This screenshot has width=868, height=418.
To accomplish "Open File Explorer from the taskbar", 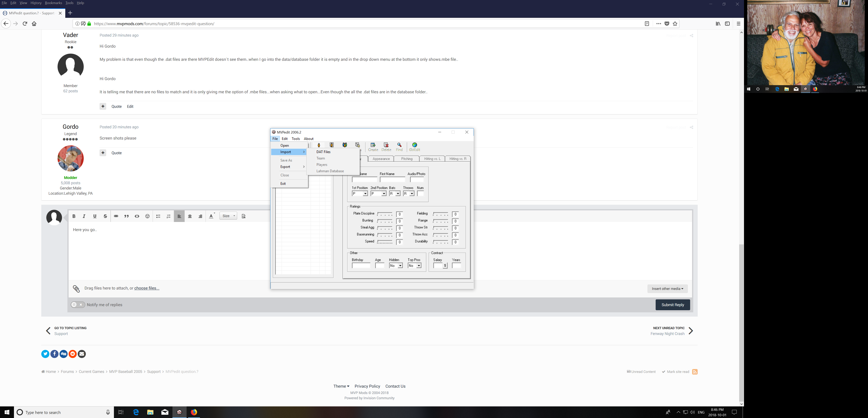I will (x=150, y=412).
